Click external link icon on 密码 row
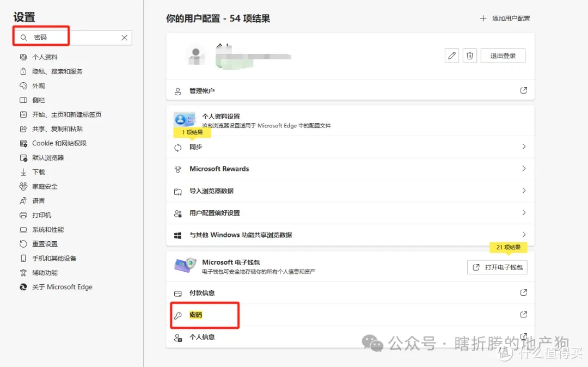Screen dimensions: 588x367 [524, 315]
